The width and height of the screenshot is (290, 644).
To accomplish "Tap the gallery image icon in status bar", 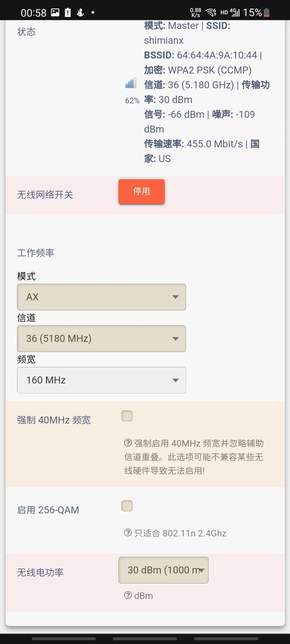I will tap(55, 12).
